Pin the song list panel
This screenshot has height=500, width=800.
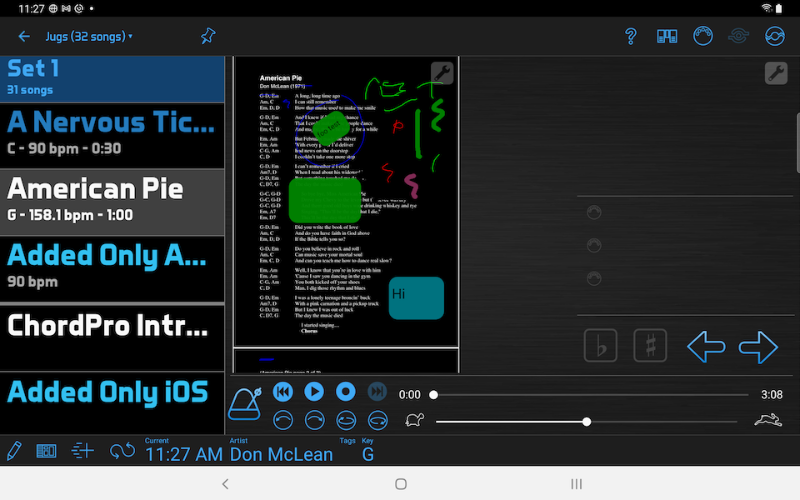208,37
